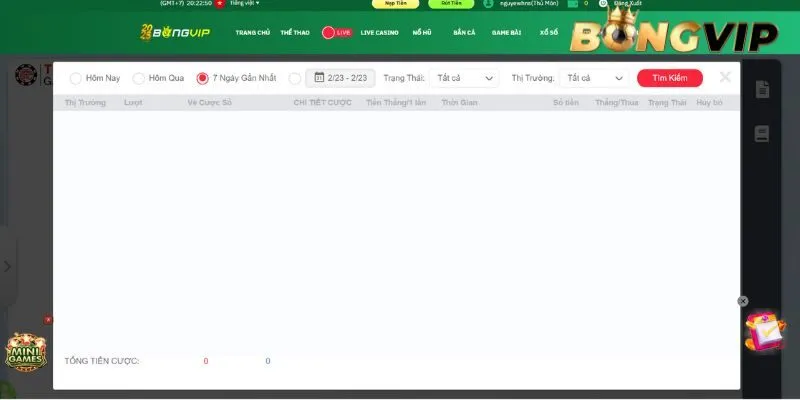Click the Thắng/Thua column header
This screenshot has height=400, width=800.
616,103
